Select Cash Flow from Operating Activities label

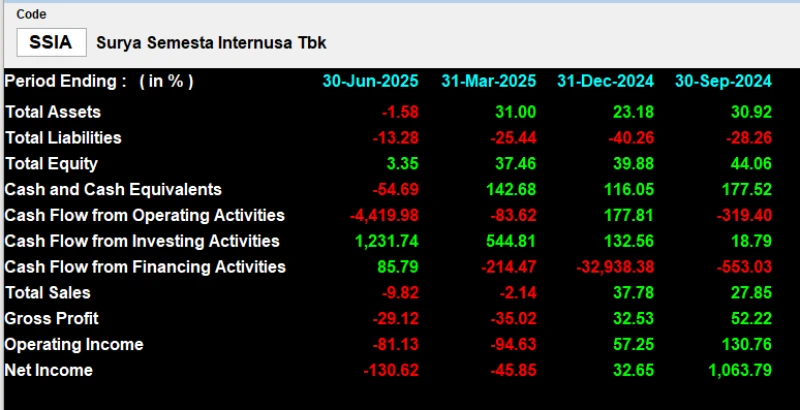(x=145, y=215)
